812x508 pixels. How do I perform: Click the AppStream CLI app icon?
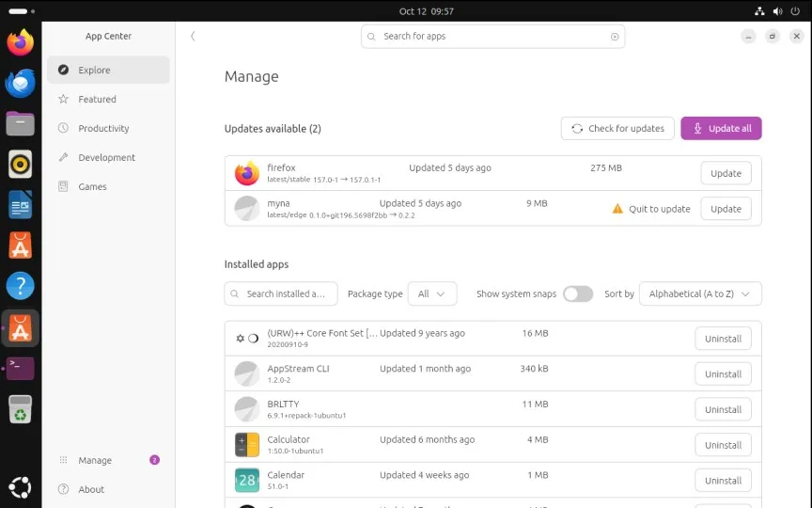pyautogui.click(x=247, y=373)
